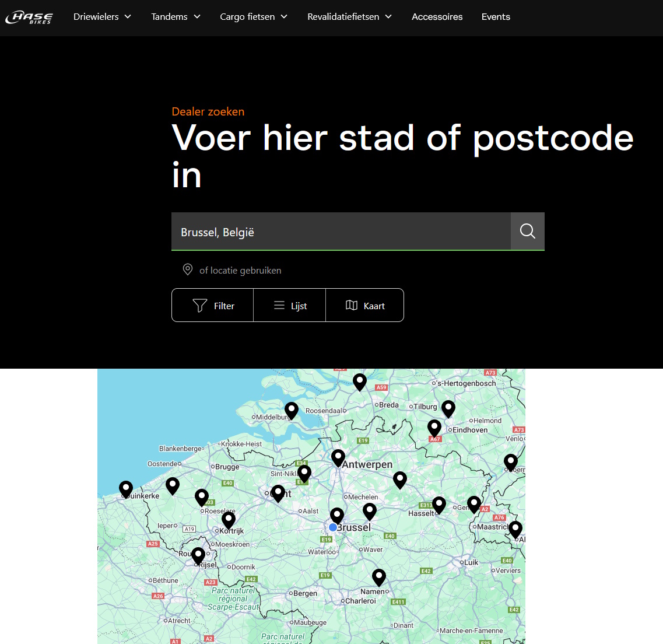Select the dealer marker near Duinkerke
The height and width of the screenshot is (644, 663).
pos(126,489)
